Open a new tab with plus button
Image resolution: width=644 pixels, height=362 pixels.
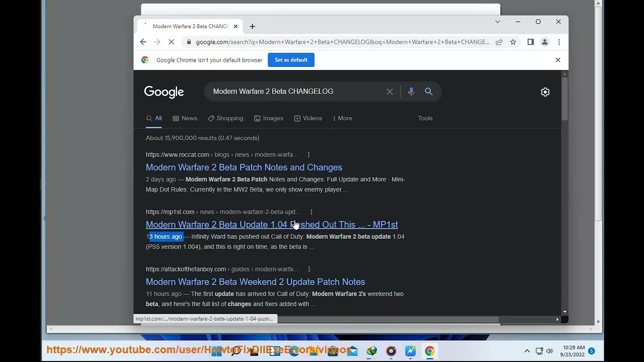pyautogui.click(x=253, y=27)
